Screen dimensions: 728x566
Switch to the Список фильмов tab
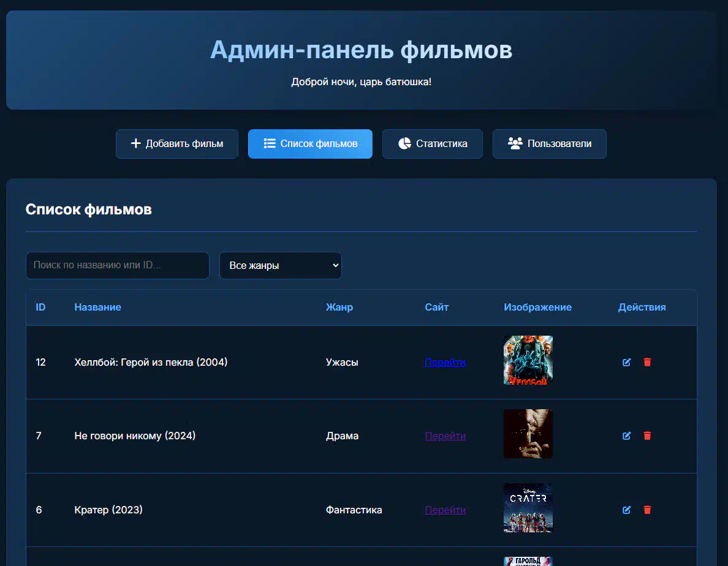tap(310, 144)
